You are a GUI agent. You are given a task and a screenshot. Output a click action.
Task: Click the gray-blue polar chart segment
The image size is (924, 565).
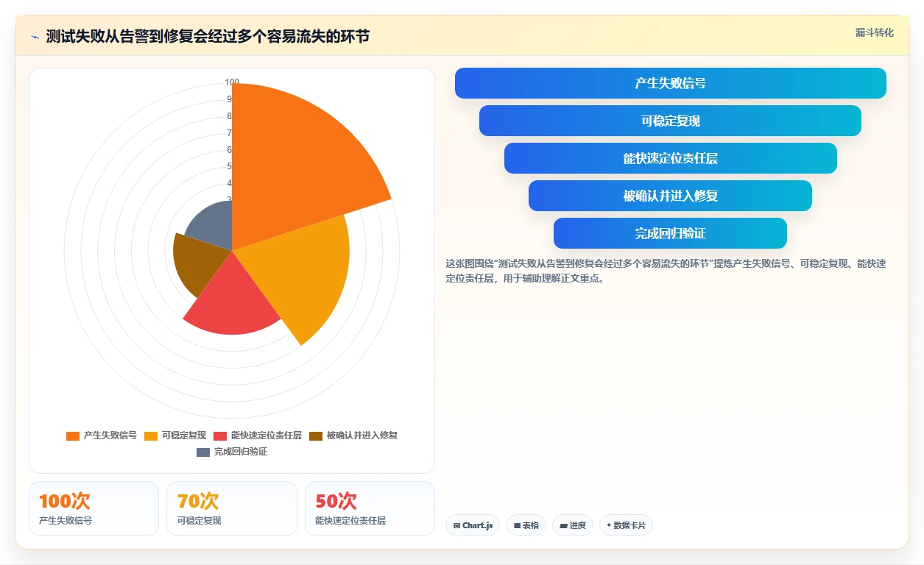[x=214, y=224]
